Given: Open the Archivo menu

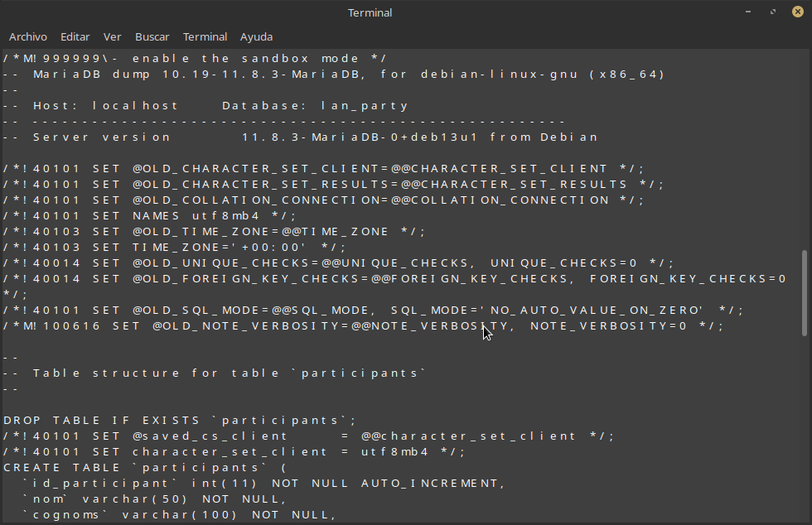Looking at the screenshot, I should click(28, 36).
